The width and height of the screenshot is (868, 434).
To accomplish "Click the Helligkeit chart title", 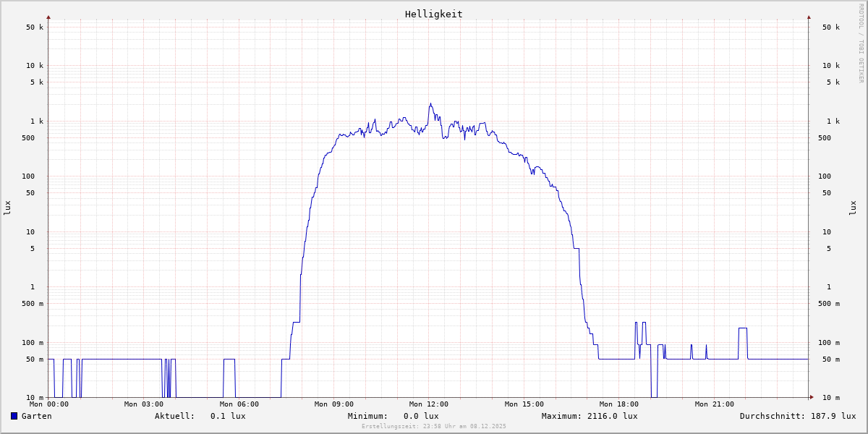I will coord(433,14).
